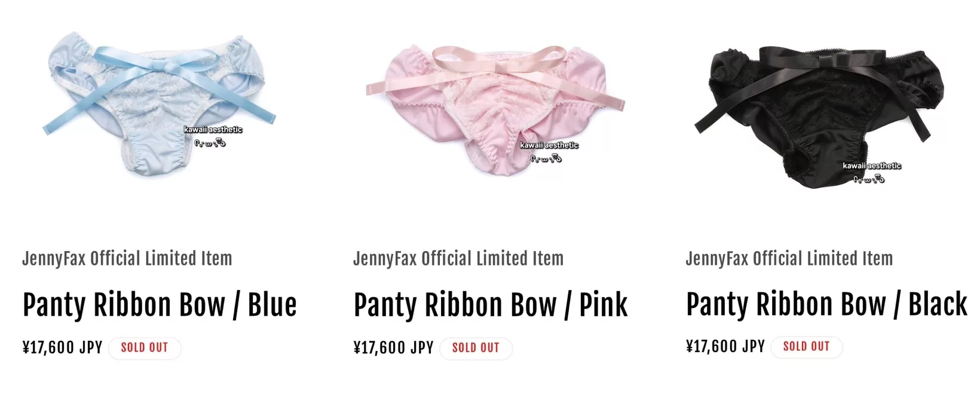Click the JennyFax vendor label above the Blue title
The width and height of the screenshot is (980, 397).
click(127, 259)
